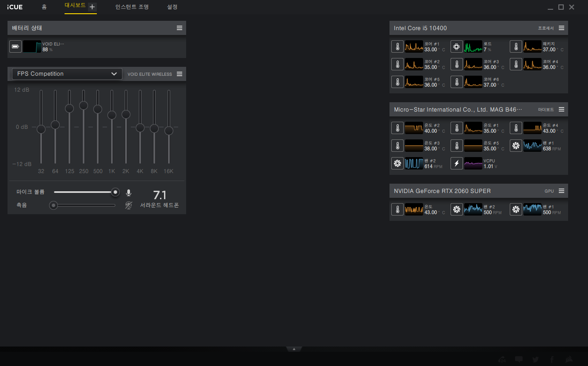Viewport: 588px width, 366px height.
Task: Click the 4K EQ slider knob
Action: click(140, 127)
